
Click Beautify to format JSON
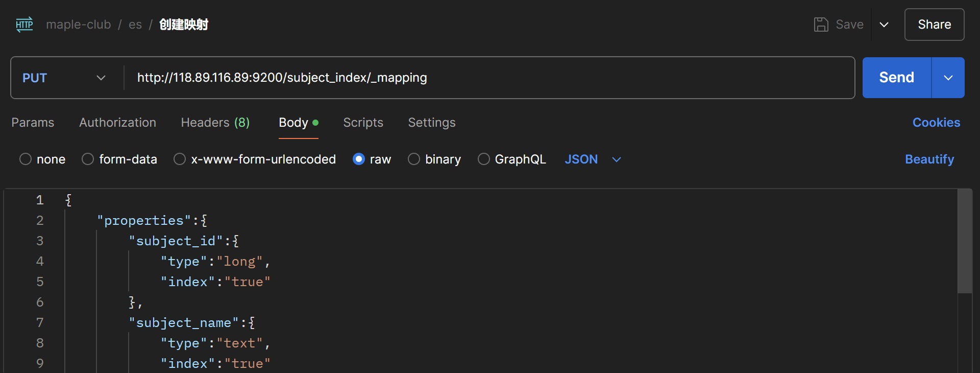point(929,159)
